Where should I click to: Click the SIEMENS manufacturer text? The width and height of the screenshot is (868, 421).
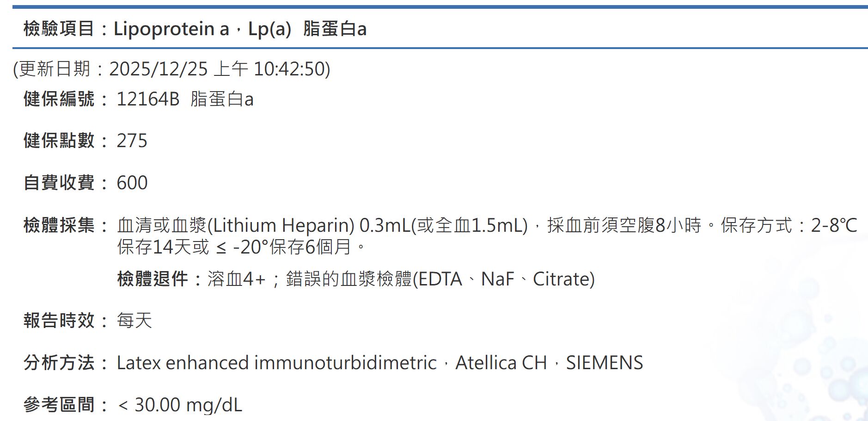click(x=605, y=363)
